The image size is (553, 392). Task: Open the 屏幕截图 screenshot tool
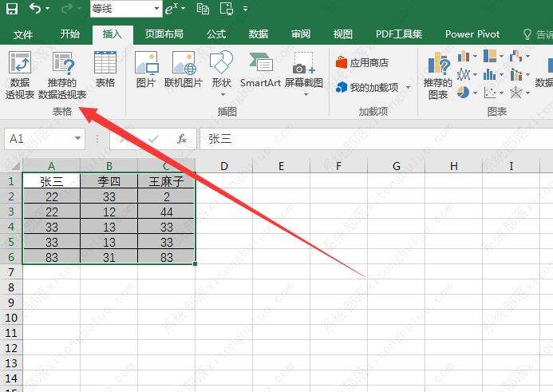(304, 73)
